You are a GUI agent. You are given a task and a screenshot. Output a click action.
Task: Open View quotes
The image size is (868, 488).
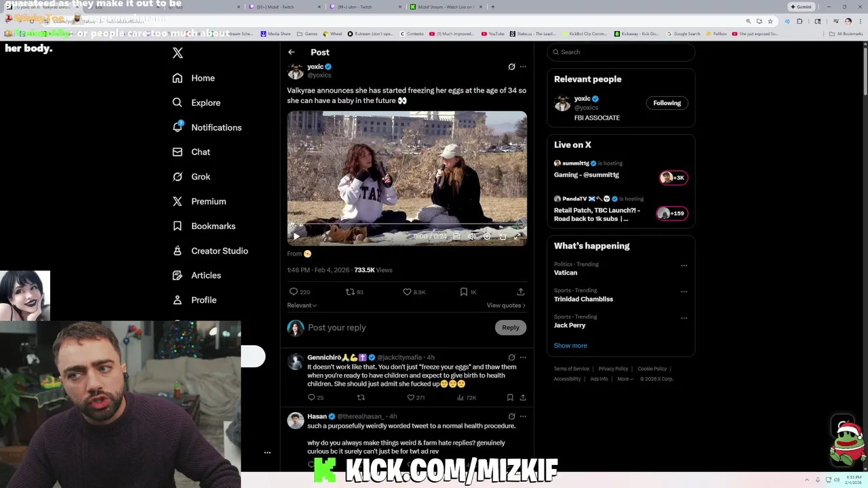(x=506, y=305)
